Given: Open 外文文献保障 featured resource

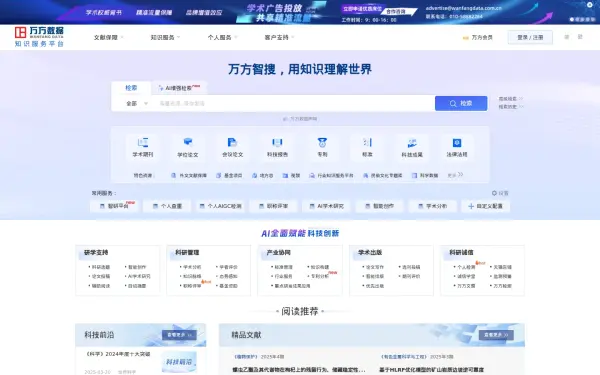Looking at the screenshot, I should point(189,175).
